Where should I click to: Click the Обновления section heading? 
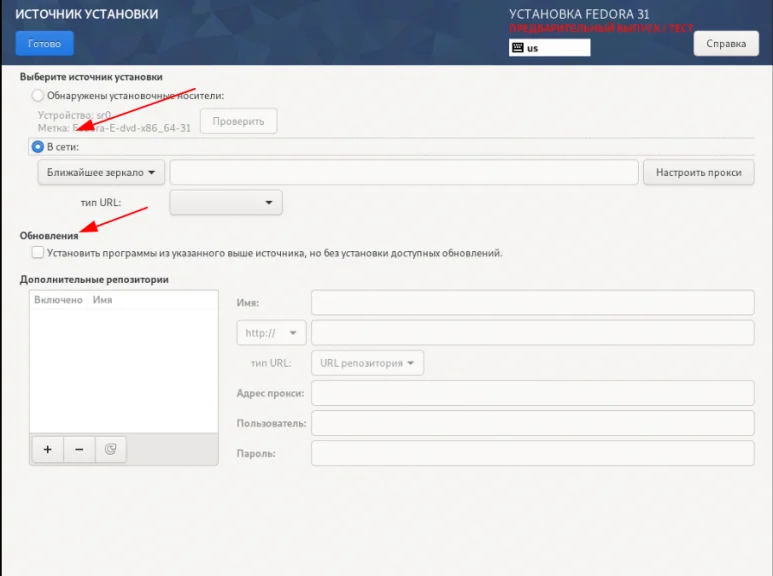(49, 236)
